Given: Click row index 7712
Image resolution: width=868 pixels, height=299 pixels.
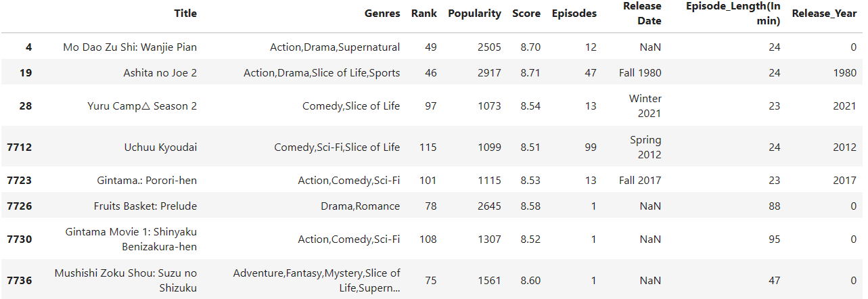Looking at the screenshot, I should click(20, 147).
